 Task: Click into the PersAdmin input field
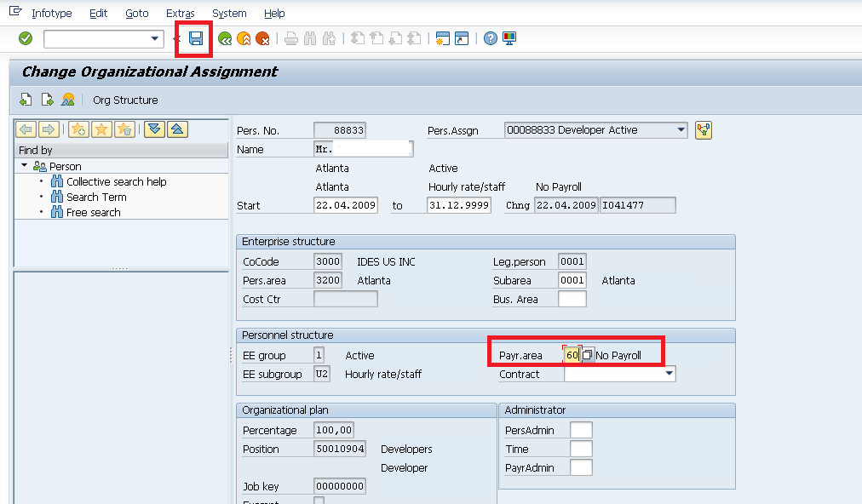point(579,430)
